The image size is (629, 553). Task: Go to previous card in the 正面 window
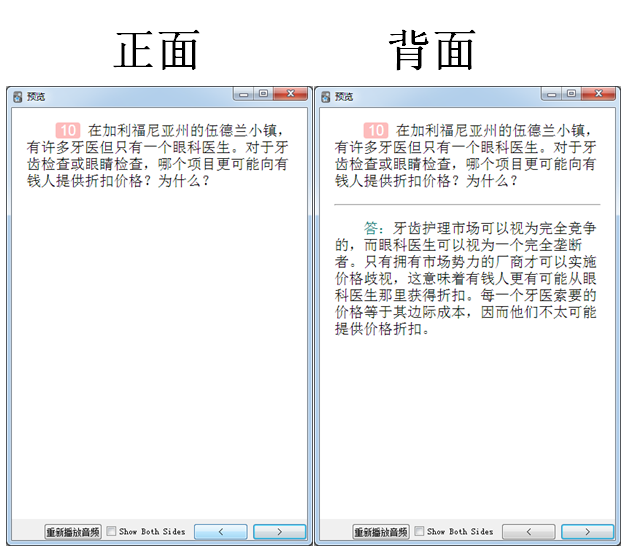[221, 532]
